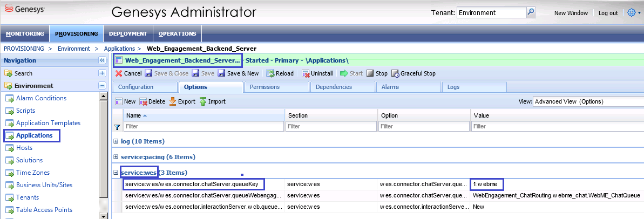Export the options list
The image size is (644, 219).
(182, 101)
